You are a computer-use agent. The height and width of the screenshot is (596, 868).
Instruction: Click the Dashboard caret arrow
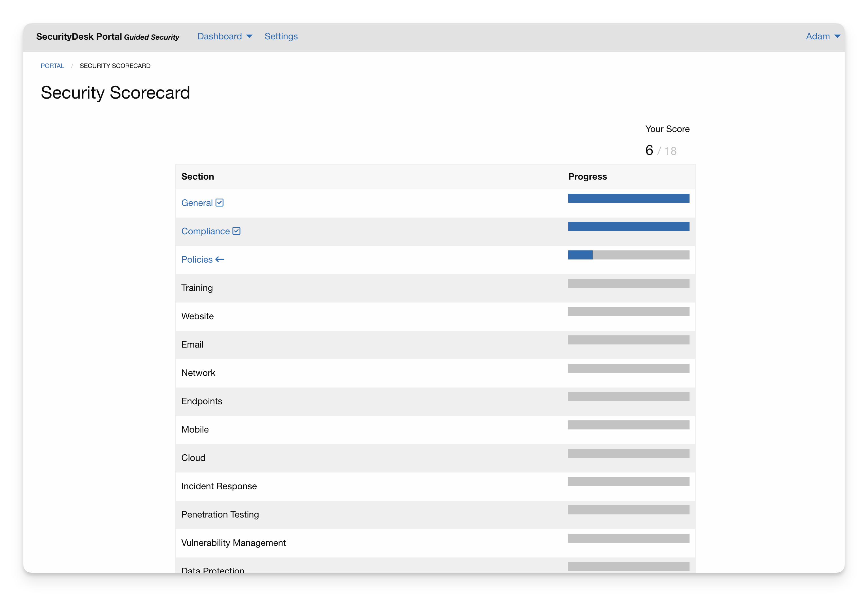pyautogui.click(x=250, y=36)
